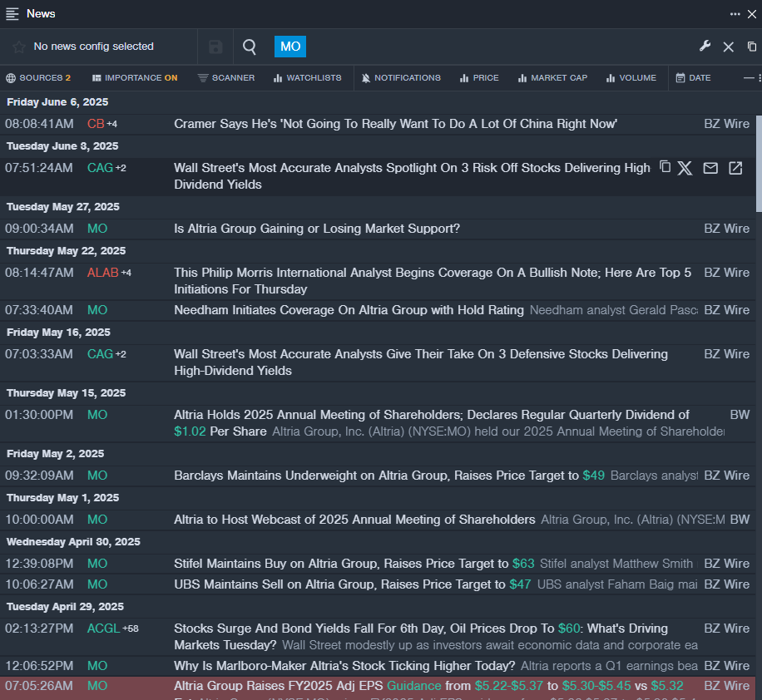Open the Watchlists filter
Image resolution: width=762 pixels, height=700 pixels.
click(307, 77)
